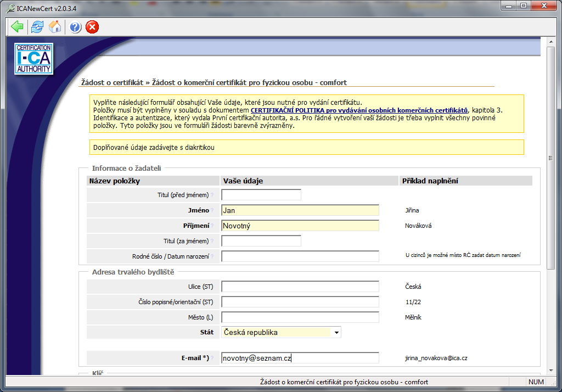Click the E-mail field with novotny@seznam.cz

click(300, 358)
